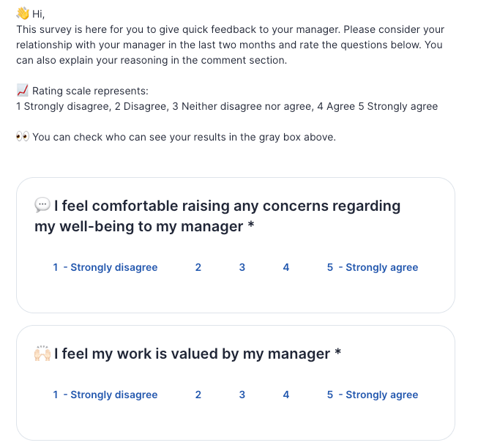Select 1 - Strongly disagree for work valued question

pyautogui.click(x=105, y=395)
